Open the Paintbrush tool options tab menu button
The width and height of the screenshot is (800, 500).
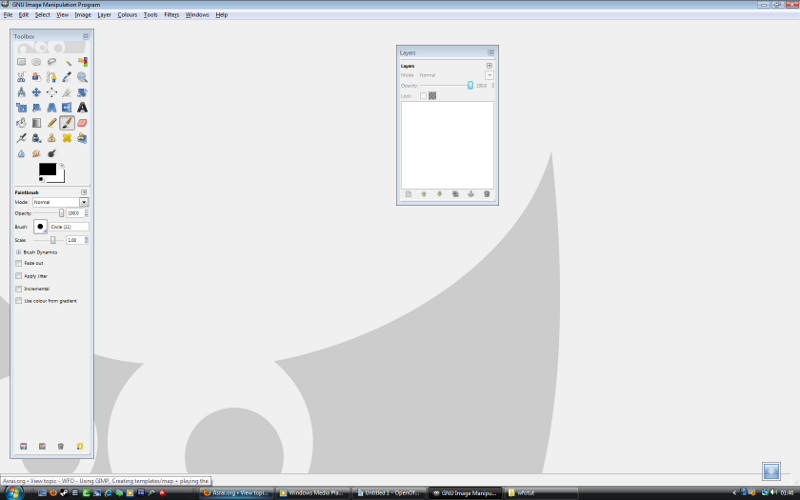84,192
